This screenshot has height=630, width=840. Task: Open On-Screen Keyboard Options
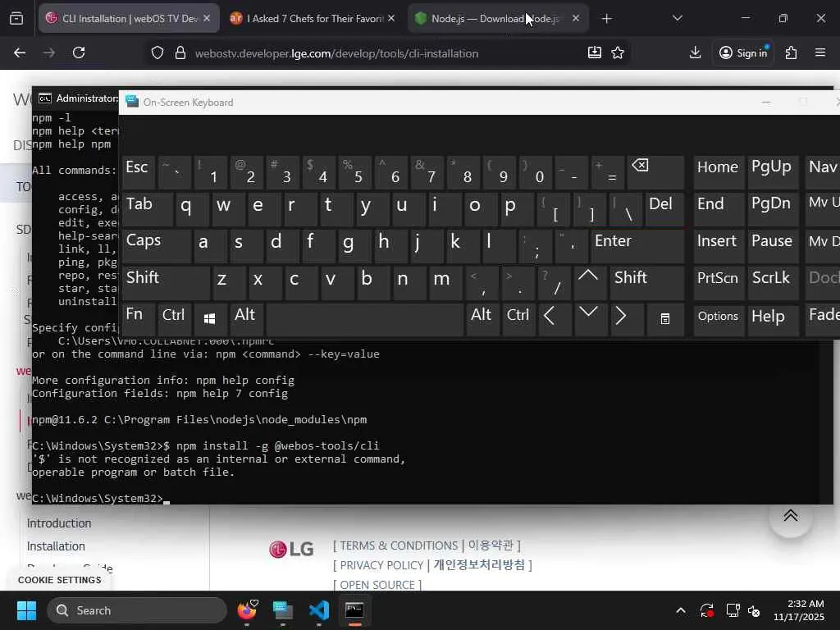[718, 319]
